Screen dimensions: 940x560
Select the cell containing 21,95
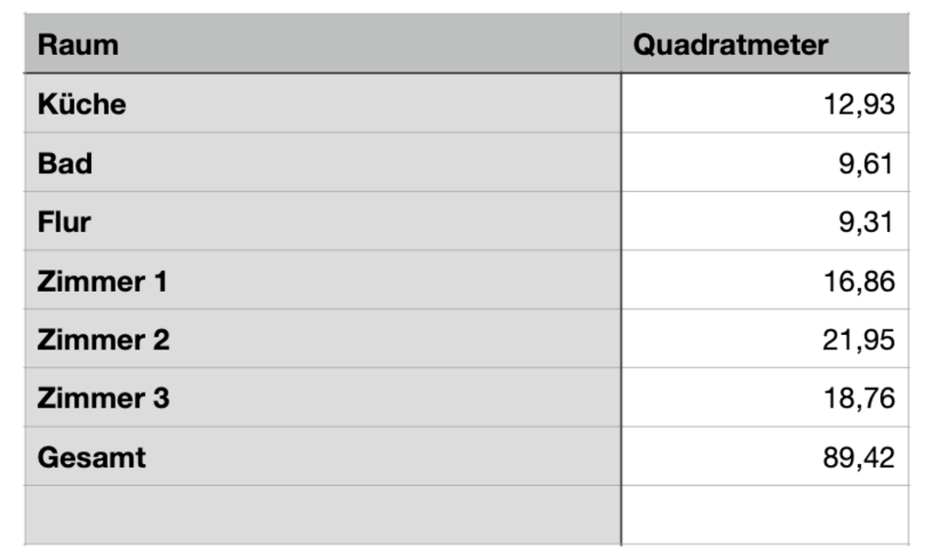point(859,340)
